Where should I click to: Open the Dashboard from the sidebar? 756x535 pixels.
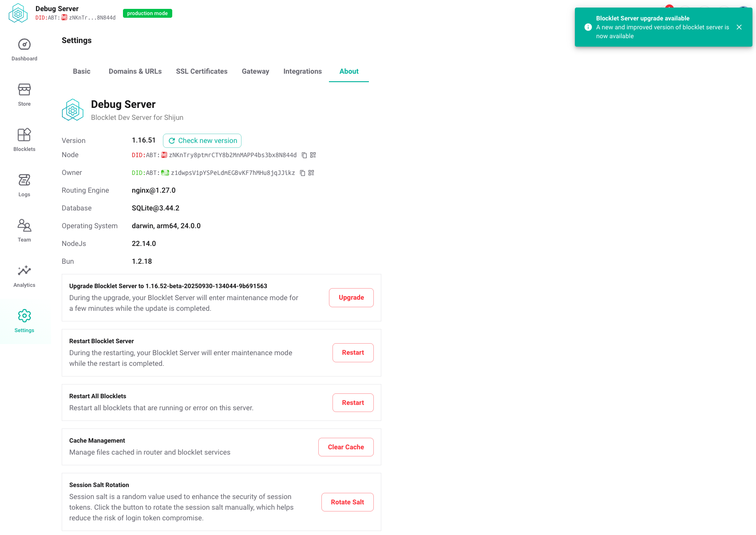(24, 50)
